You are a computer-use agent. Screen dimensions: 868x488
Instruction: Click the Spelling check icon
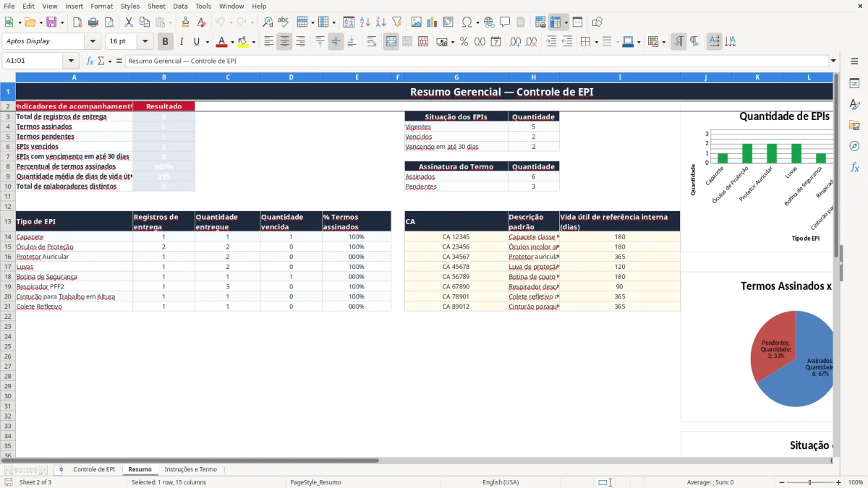click(284, 22)
